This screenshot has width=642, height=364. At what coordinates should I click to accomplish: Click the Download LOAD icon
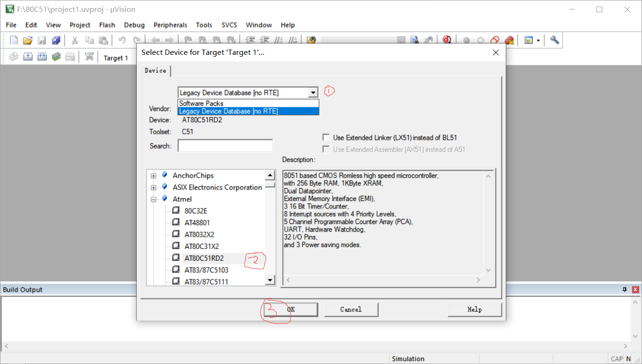(x=89, y=57)
